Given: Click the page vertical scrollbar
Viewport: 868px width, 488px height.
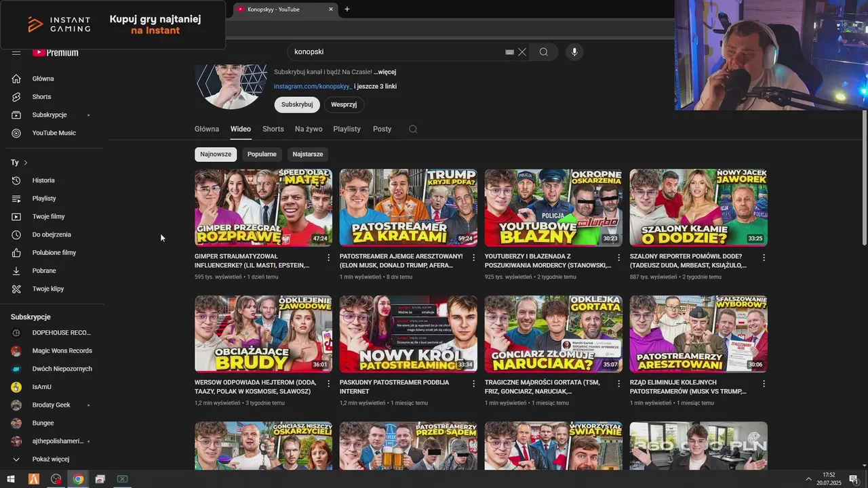Looking at the screenshot, I should [x=864, y=176].
